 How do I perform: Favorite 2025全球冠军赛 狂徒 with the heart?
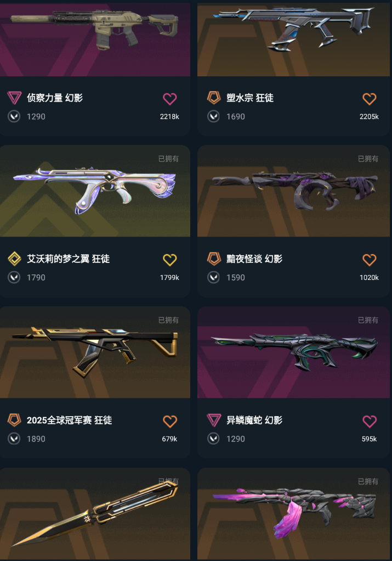(x=170, y=421)
